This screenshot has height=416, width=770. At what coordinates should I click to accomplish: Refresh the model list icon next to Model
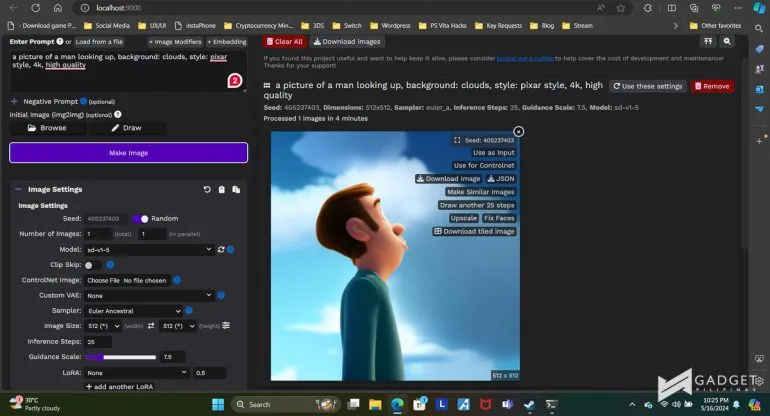pyautogui.click(x=221, y=250)
